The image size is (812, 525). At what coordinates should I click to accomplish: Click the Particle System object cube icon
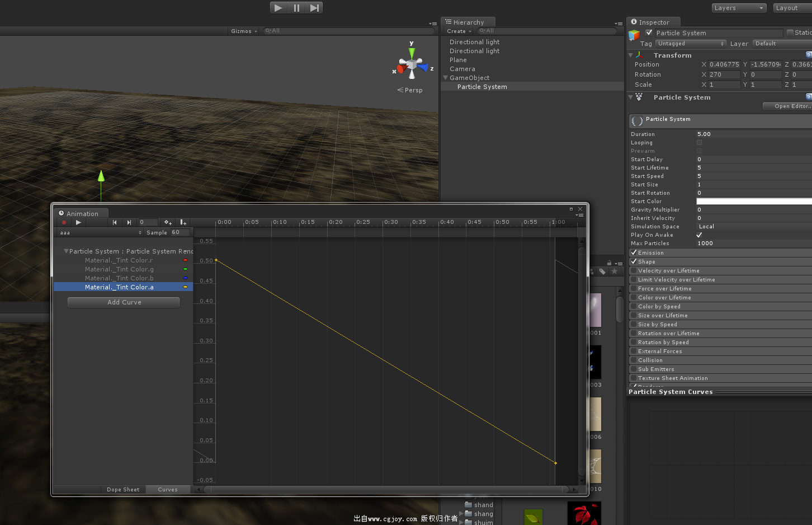tap(634, 35)
